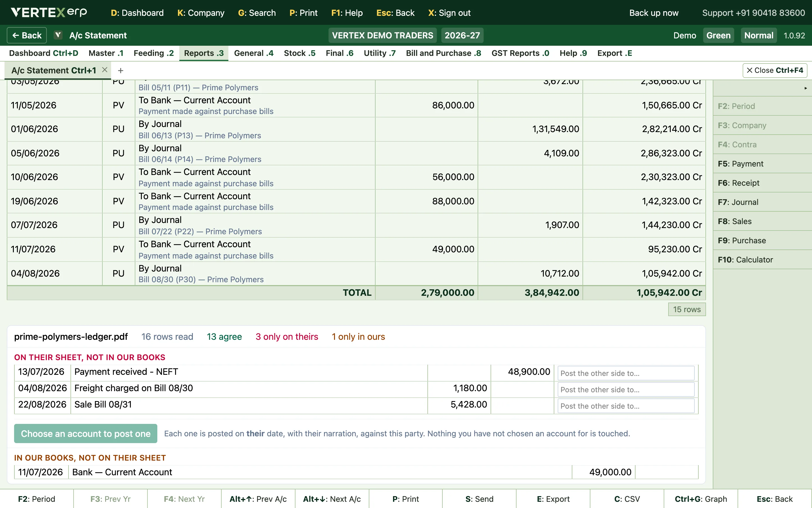This screenshot has height=508, width=812.
Task: Open Bill and Purchase .8 menu
Action: pos(443,53)
